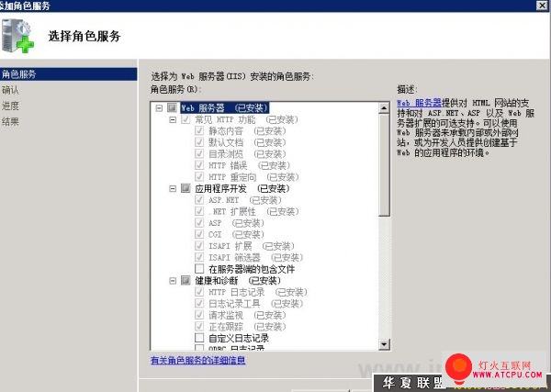
Task: Toggle the 正在跟踪 checkbox
Action: [x=199, y=326]
